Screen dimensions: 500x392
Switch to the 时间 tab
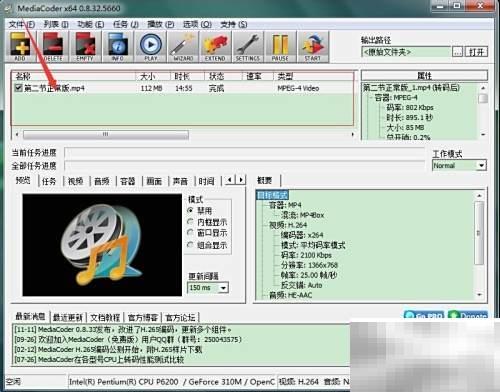pos(206,181)
